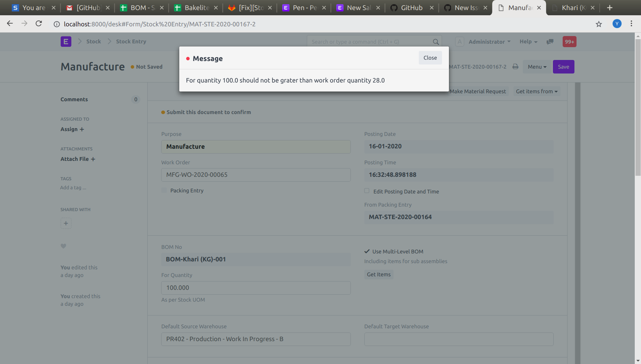Enable the Packing Entry checkbox
Image resolution: width=641 pixels, height=364 pixels.
click(x=164, y=190)
